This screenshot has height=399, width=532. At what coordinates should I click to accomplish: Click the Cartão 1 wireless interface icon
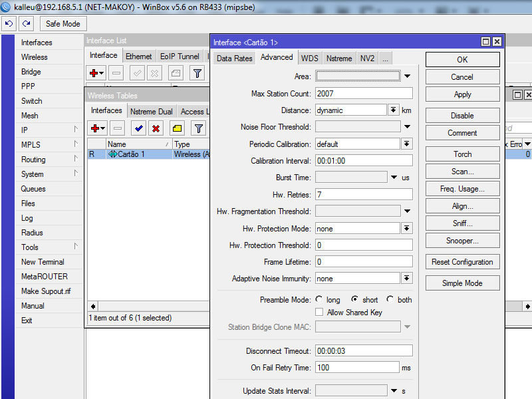(x=112, y=154)
